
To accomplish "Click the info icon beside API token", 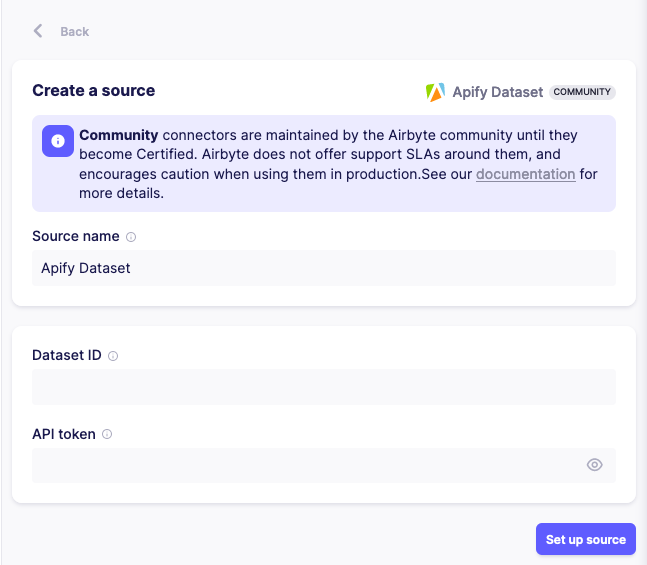I will [x=107, y=435].
